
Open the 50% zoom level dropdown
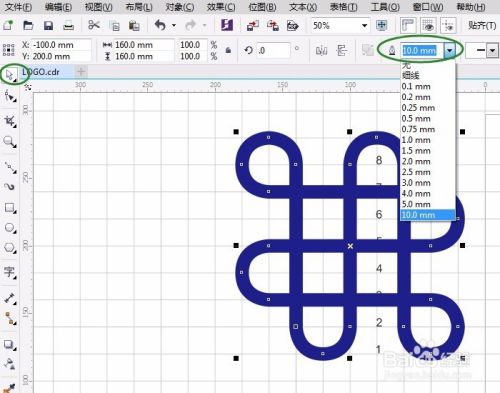point(364,25)
